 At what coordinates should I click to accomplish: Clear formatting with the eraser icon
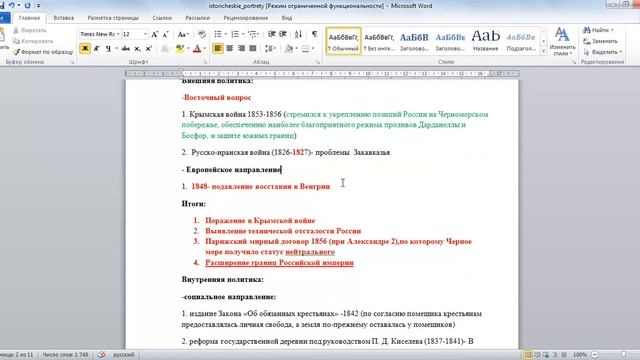click(x=202, y=34)
